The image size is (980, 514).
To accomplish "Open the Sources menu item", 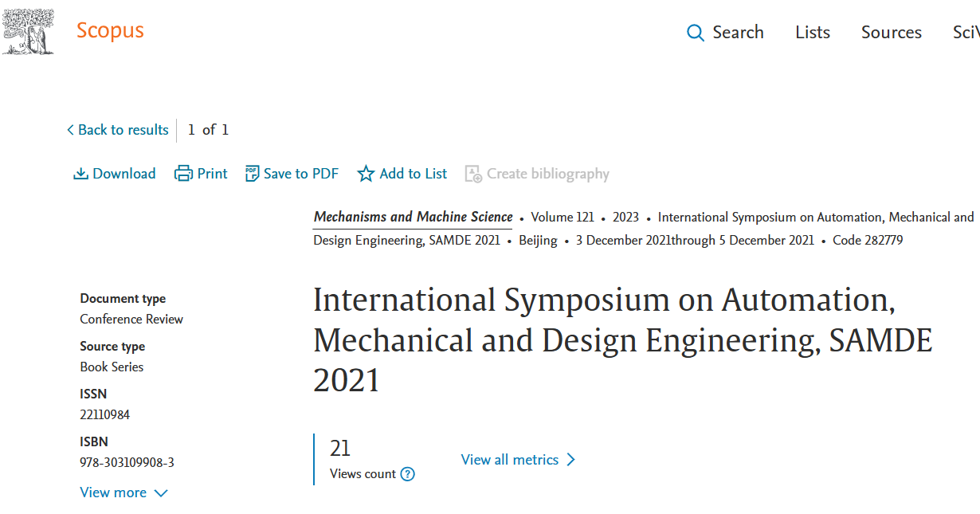I will click(891, 33).
